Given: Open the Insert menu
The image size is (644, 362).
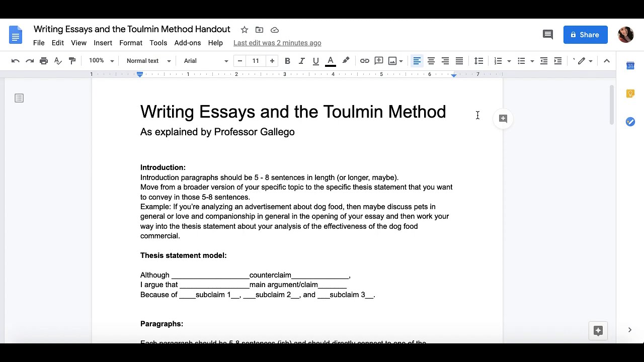Looking at the screenshot, I should [103, 43].
